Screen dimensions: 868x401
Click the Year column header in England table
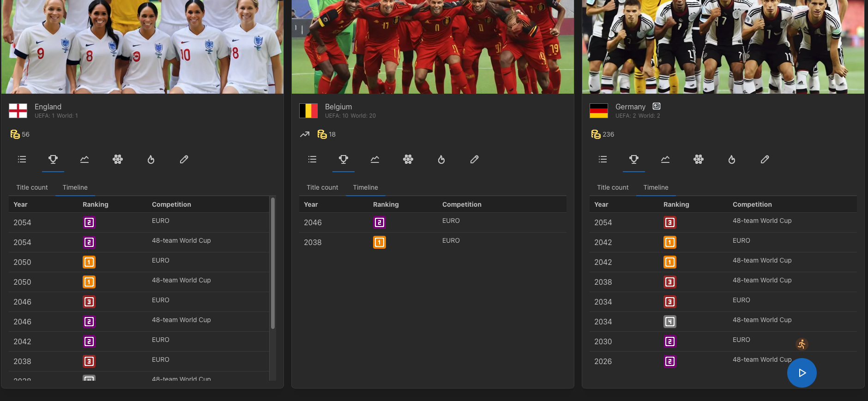[x=20, y=204]
